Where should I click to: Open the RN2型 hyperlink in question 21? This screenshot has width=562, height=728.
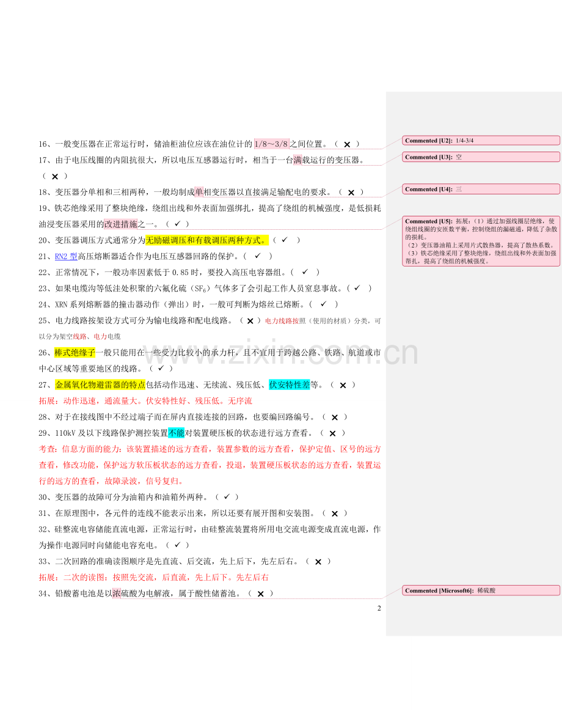66,256
